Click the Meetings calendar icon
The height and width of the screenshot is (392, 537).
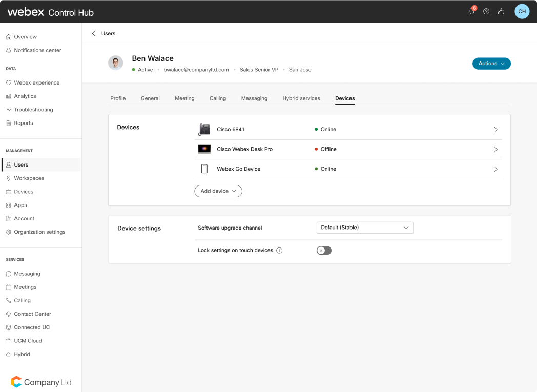click(9, 287)
